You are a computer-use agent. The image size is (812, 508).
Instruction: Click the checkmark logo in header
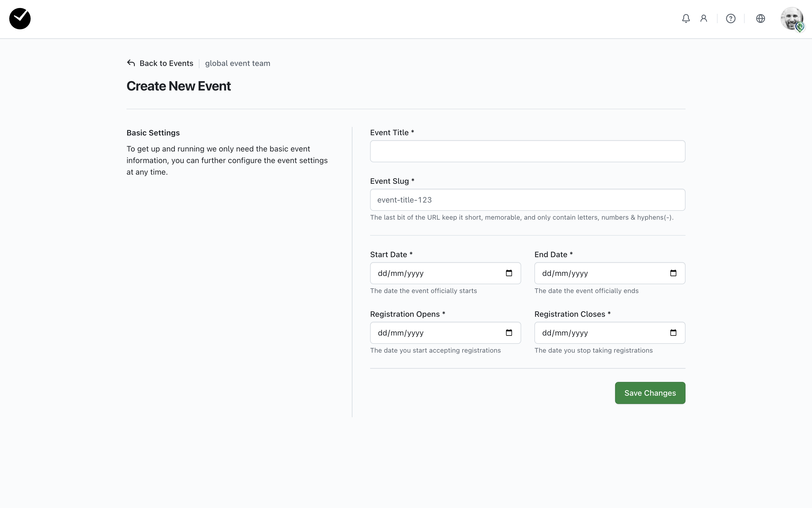(x=20, y=19)
